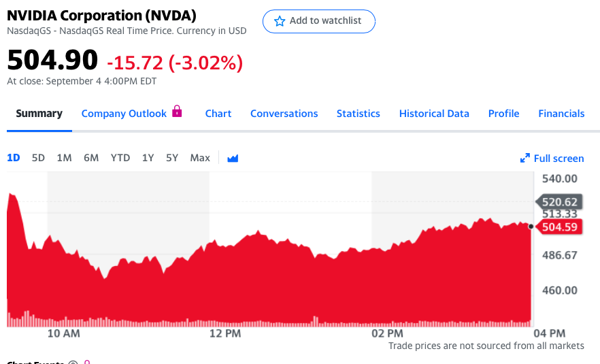Select the Financials tab
The width and height of the screenshot is (600, 364).
[x=561, y=114]
